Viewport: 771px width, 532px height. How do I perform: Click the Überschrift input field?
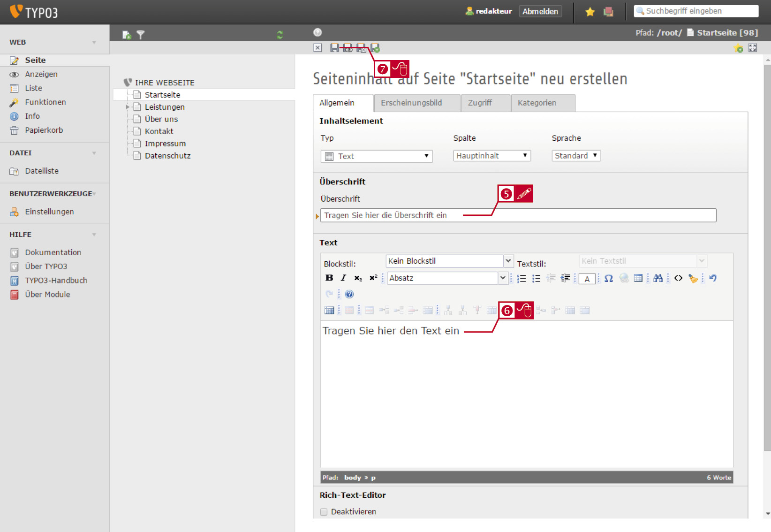[518, 215]
